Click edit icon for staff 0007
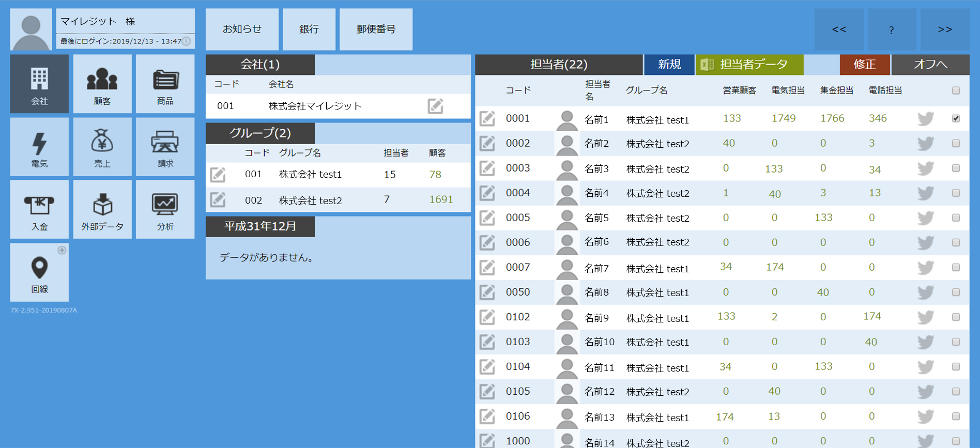 [487, 267]
